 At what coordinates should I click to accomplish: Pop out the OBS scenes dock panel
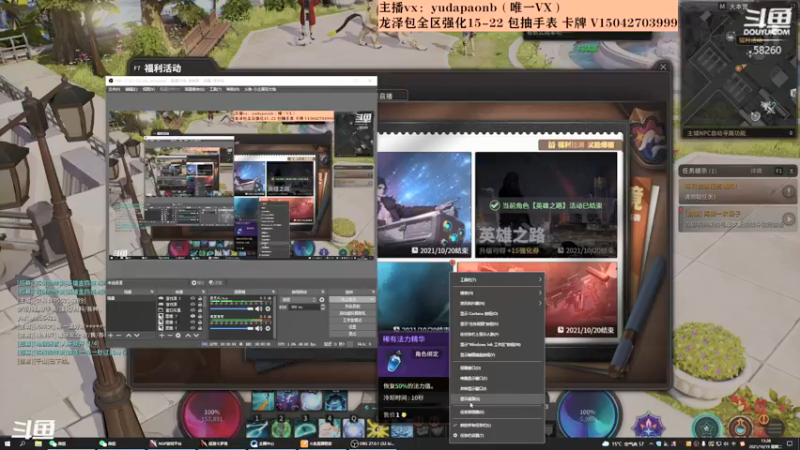152,292
